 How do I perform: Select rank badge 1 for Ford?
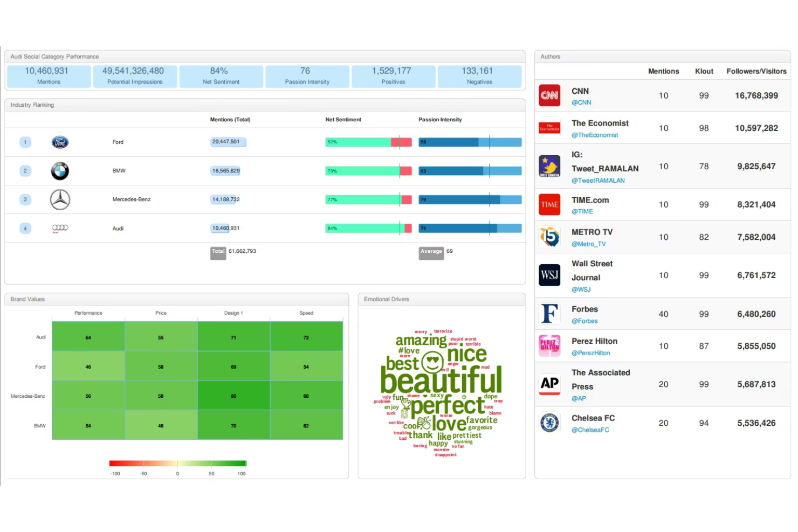click(x=25, y=142)
